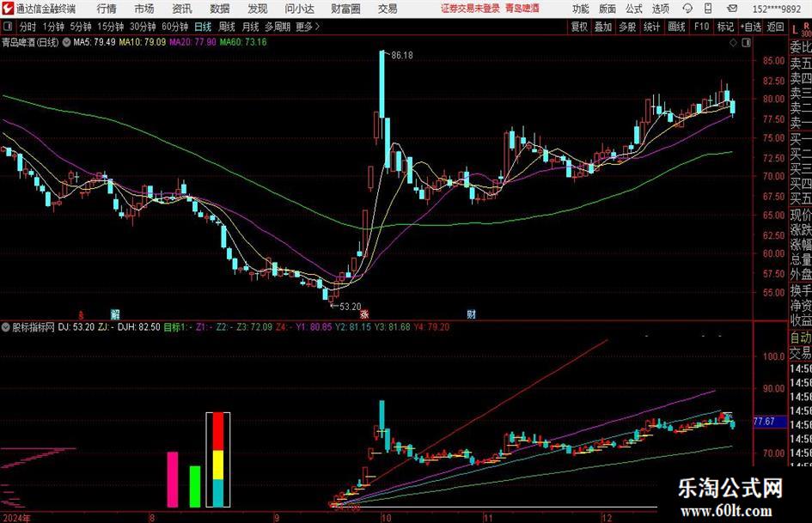
Task: Click the 证券交易未登录 login link
Action: pyautogui.click(x=470, y=9)
